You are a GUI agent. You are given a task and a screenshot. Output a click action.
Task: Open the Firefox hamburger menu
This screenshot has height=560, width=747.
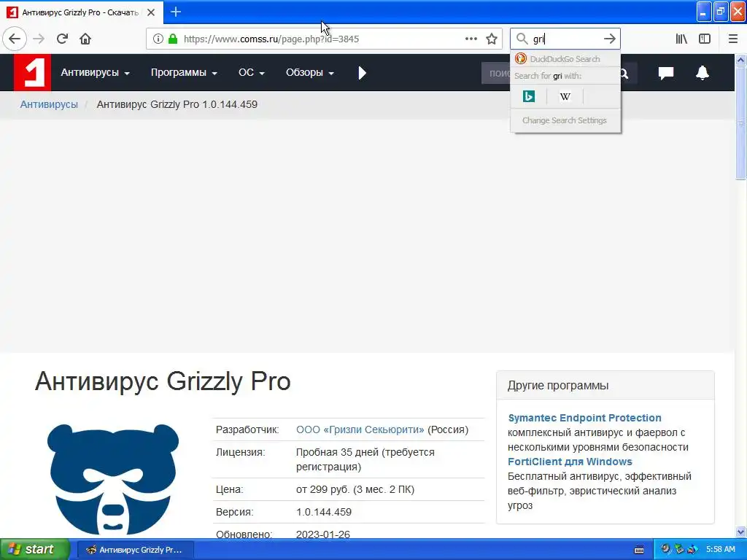point(732,39)
